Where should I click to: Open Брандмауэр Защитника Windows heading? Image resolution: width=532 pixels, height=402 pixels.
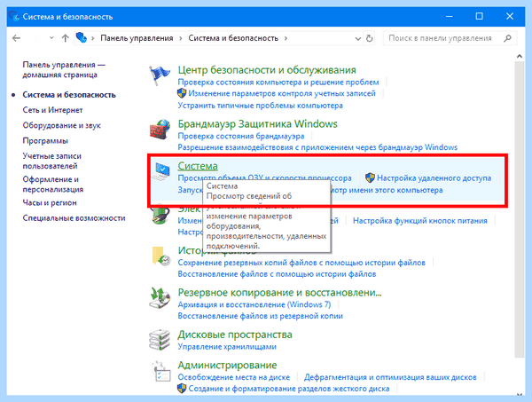pyautogui.click(x=257, y=124)
